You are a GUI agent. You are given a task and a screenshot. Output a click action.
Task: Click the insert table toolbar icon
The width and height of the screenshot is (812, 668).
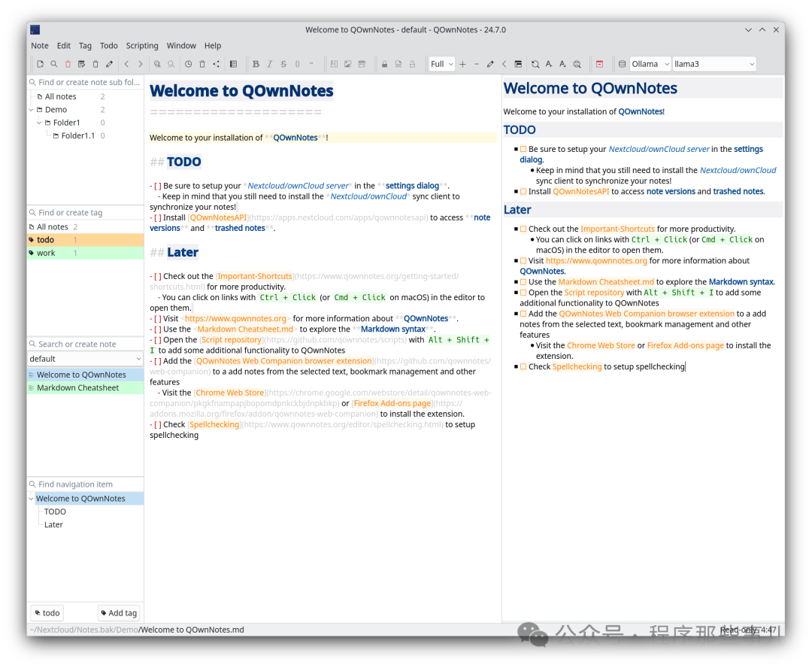tap(362, 64)
